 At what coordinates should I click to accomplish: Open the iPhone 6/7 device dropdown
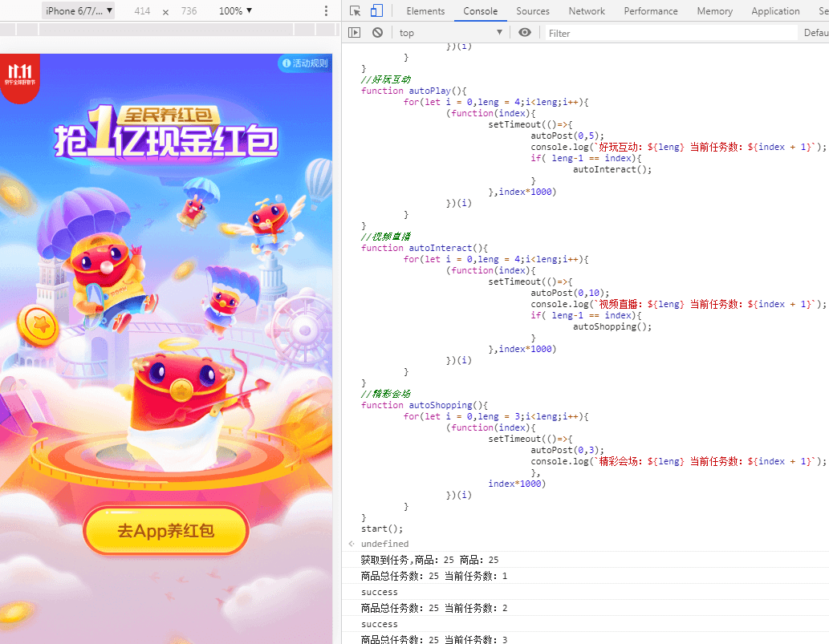tap(79, 11)
